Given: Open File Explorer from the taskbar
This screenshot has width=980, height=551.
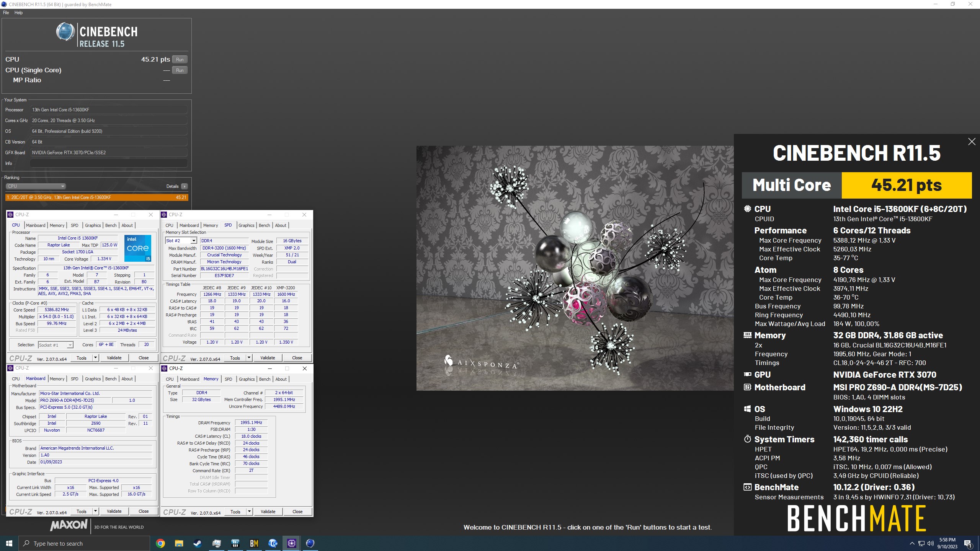Looking at the screenshot, I should (x=179, y=543).
